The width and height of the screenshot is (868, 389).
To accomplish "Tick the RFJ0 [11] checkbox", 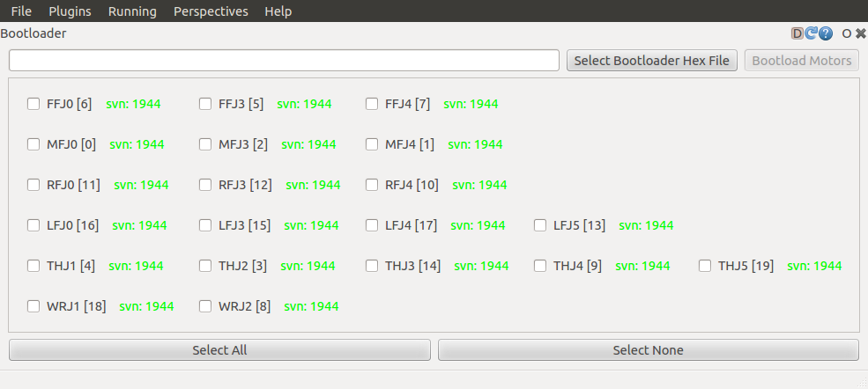I will click(x=33, y=185).
